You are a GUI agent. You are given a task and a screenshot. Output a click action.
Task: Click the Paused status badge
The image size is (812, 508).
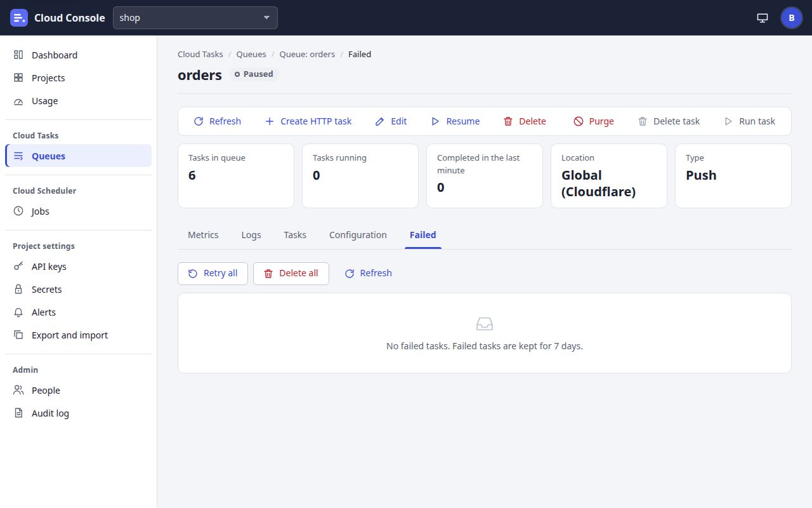click(254, 74)
